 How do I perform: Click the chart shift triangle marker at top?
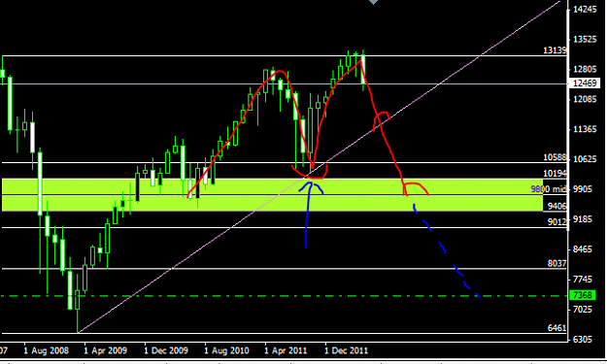tap(373, 2)
